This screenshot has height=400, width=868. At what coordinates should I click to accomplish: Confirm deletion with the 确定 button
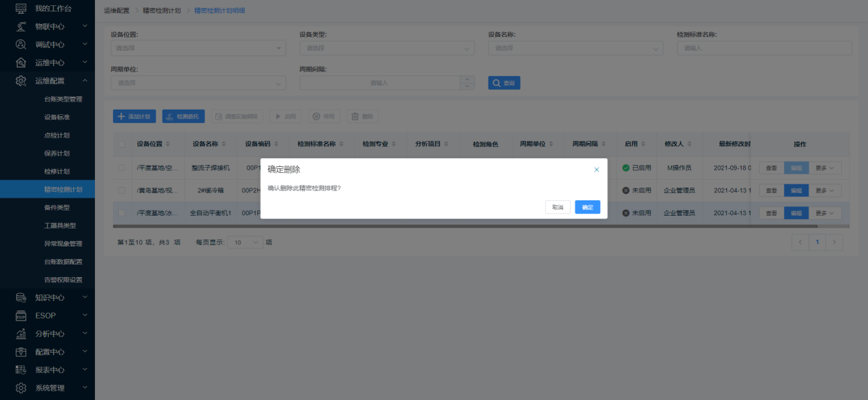(587, 207)
